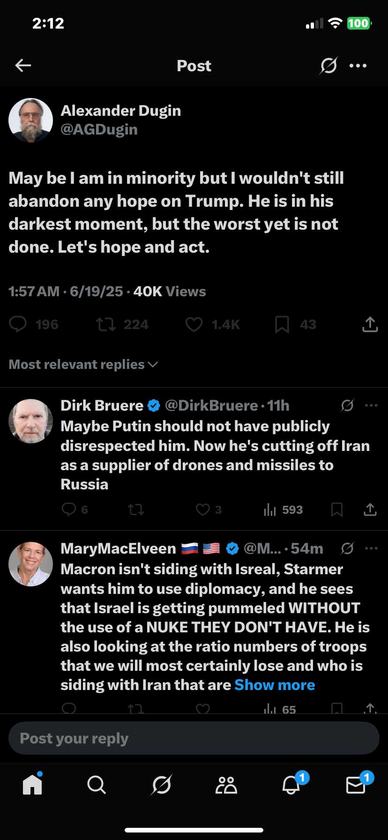Open Search tab in bottom navigation
This screenshot has height=840, width=388.
[96, 785]
